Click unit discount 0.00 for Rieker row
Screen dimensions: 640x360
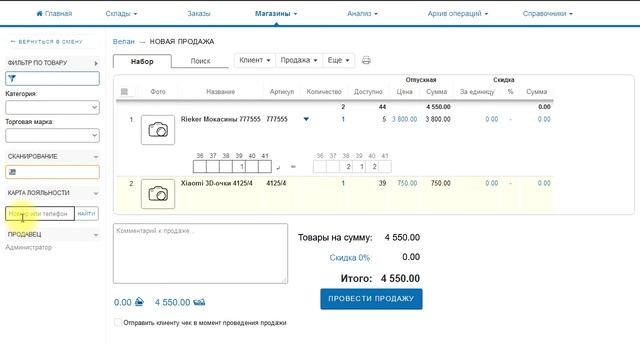coord(491,119)
